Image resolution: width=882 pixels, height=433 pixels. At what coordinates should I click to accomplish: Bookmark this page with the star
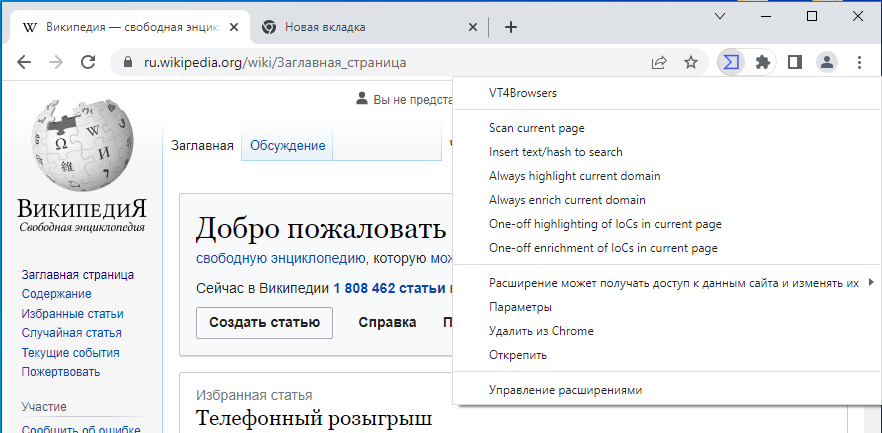point(691,62)
